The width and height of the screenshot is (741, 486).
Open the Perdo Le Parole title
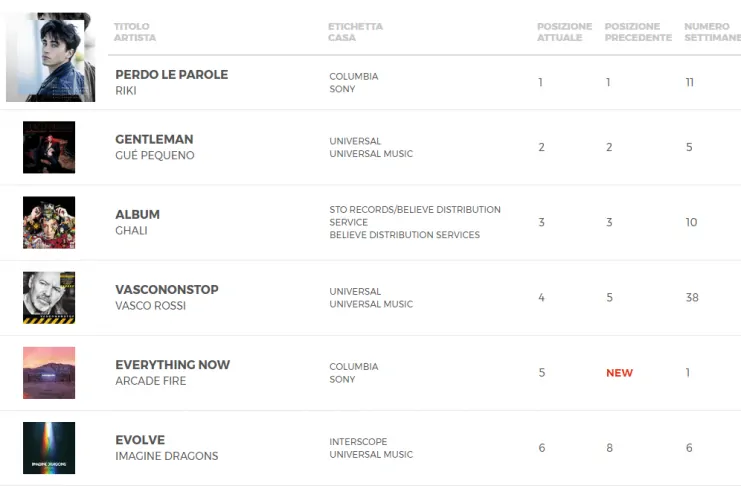click(171, 75)
